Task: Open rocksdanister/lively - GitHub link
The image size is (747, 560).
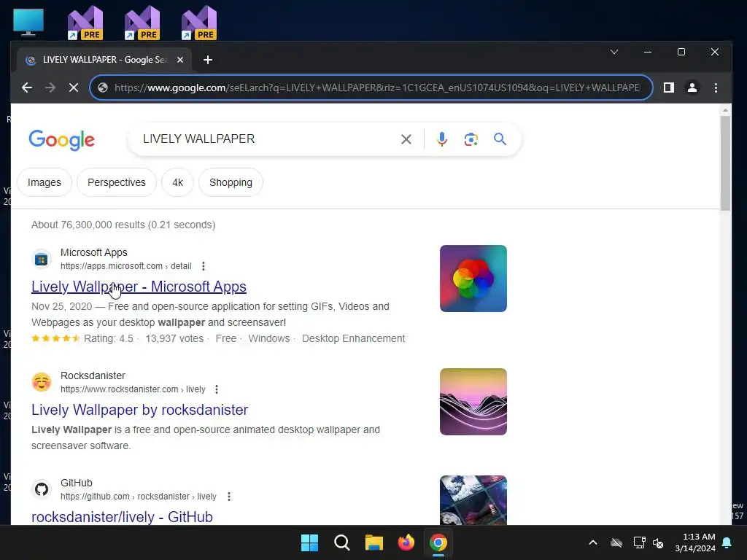Action: click(x=122, y=517)
